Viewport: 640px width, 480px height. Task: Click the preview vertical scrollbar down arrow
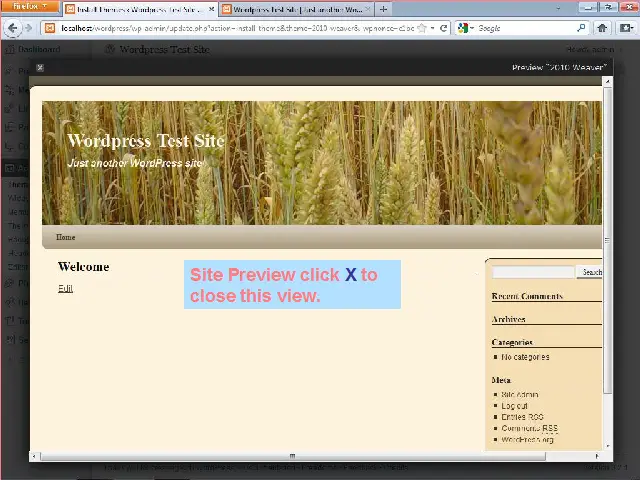[x=607, y=447]
